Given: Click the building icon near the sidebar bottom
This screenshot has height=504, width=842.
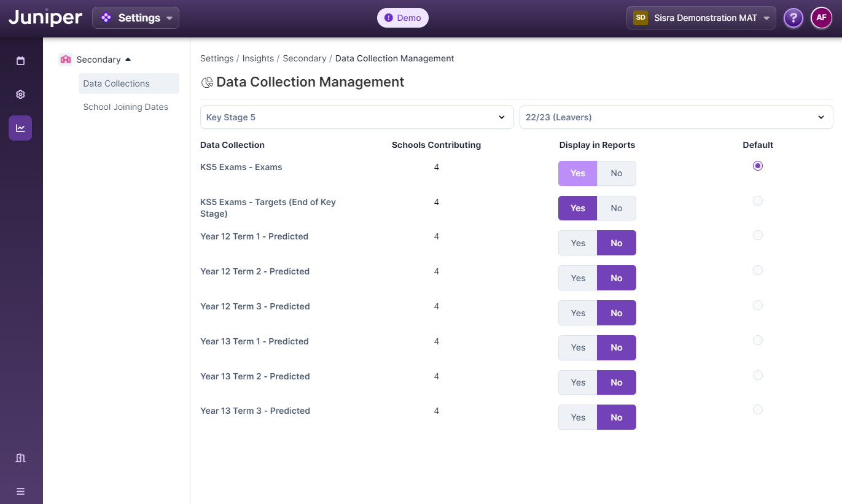Looking at the screenshot, I should click(20, 458).
